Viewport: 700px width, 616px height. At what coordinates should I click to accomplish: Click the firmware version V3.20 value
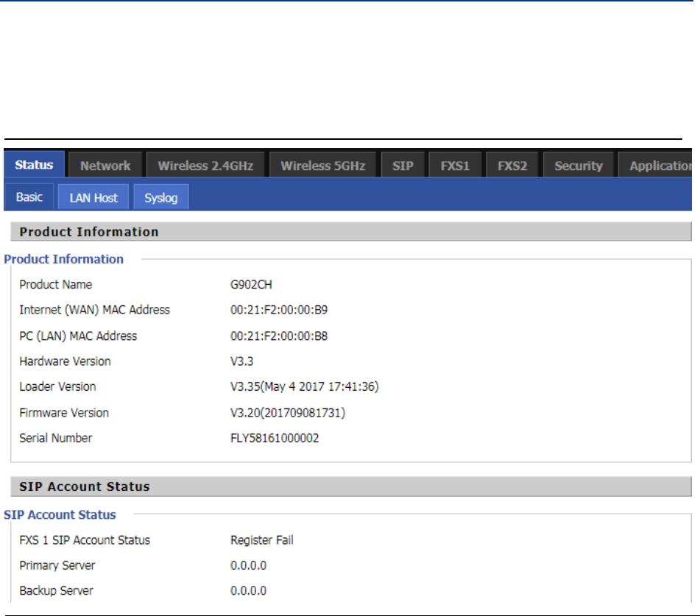tap(287, 413)
